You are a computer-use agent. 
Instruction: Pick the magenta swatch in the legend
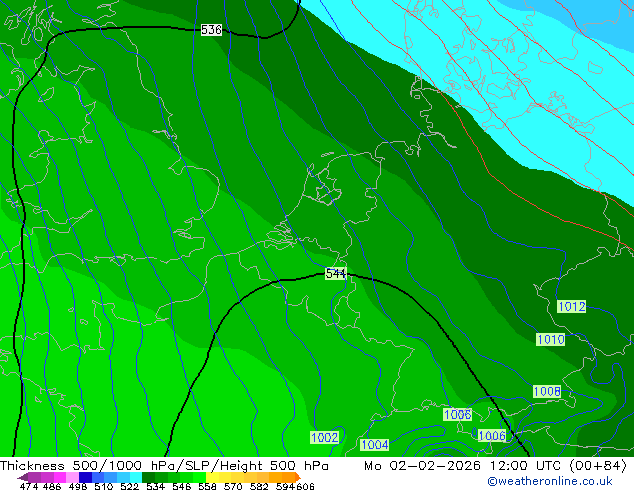(x=60, y=477)
